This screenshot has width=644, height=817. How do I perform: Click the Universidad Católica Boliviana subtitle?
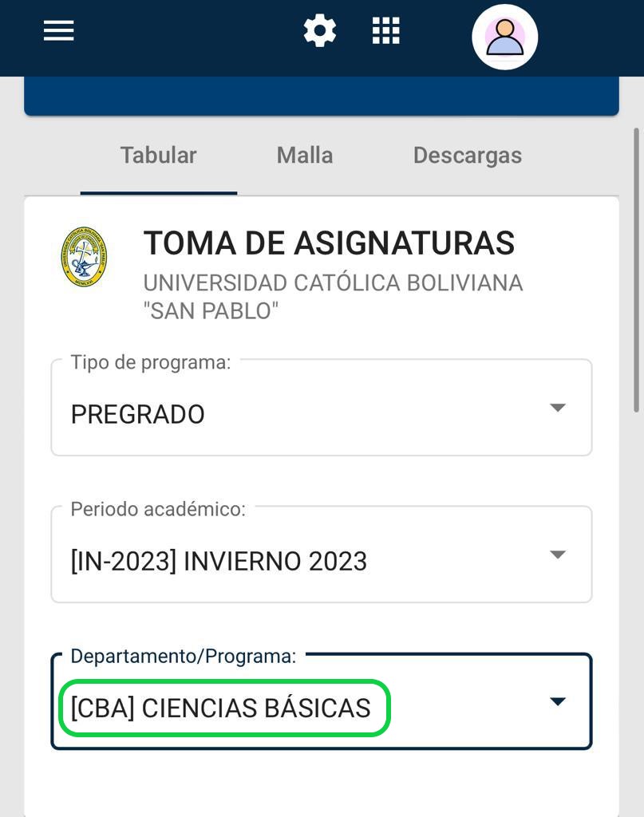click(333, 296)
